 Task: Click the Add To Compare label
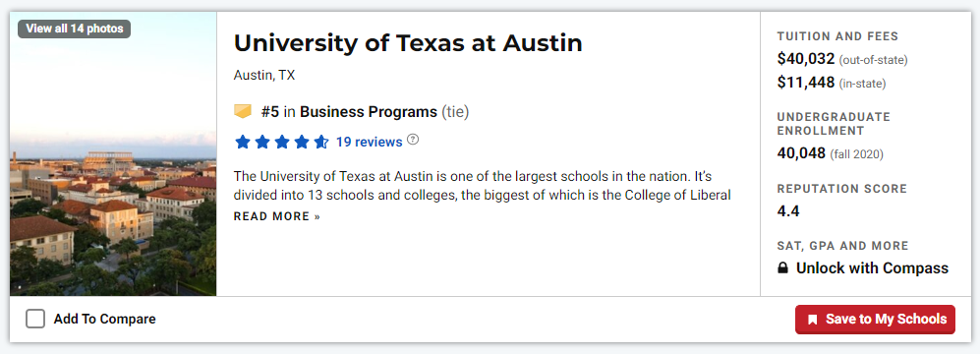pyautogui.click(x=104, y=319)
